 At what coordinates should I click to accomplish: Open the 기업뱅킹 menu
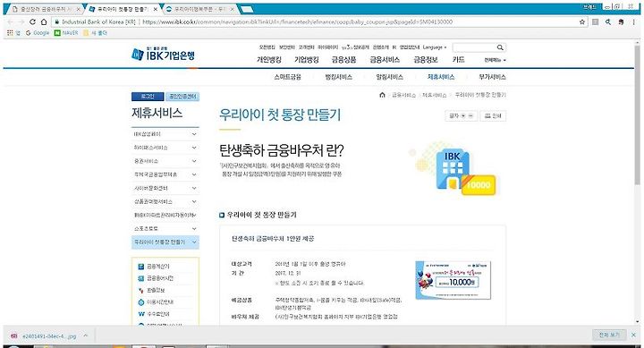pyautogui.click(x=307, y=60)
